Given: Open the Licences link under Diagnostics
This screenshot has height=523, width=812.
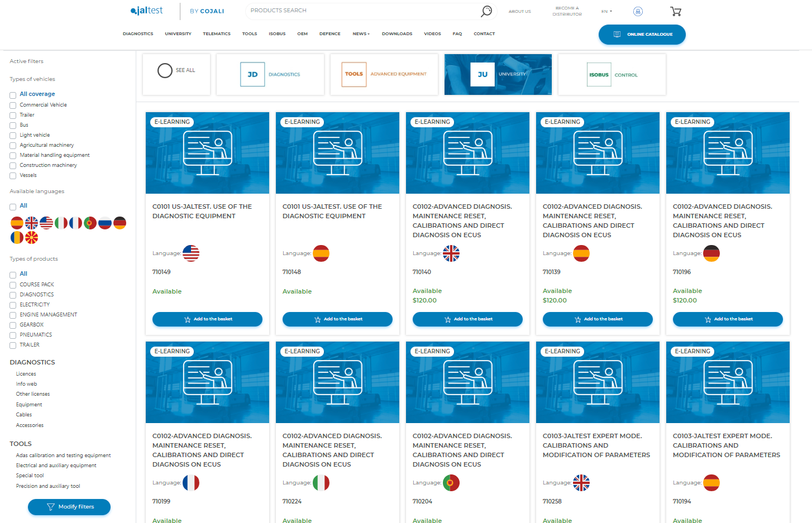Looking at the screenshot, I should [x=26, y=374].
